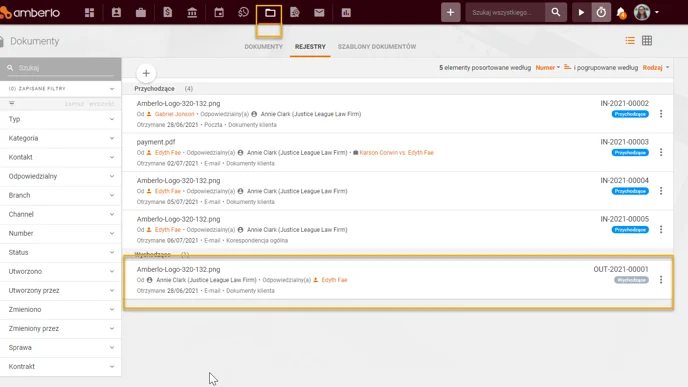Open the three-dot menu for OUT-2021-00001
This screenshot has width=688, height=387.
[661, 280]
